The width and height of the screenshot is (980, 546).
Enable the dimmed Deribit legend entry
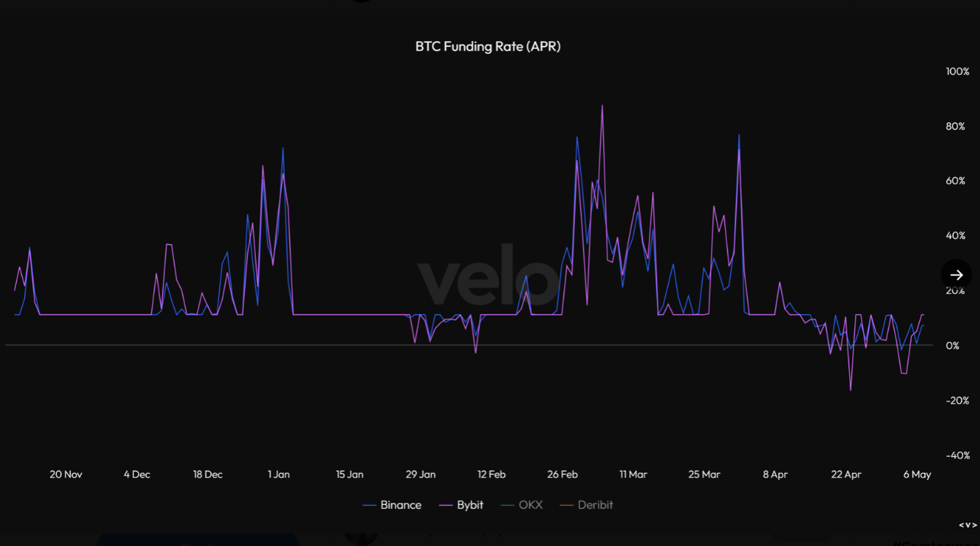(x=593, y=504)
